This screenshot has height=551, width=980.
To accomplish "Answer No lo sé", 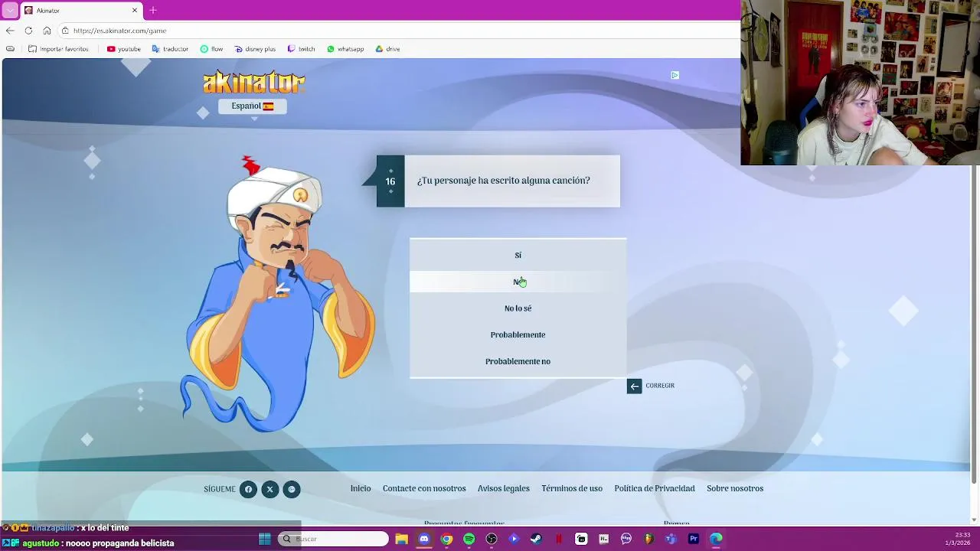I will tap(518, 308).
